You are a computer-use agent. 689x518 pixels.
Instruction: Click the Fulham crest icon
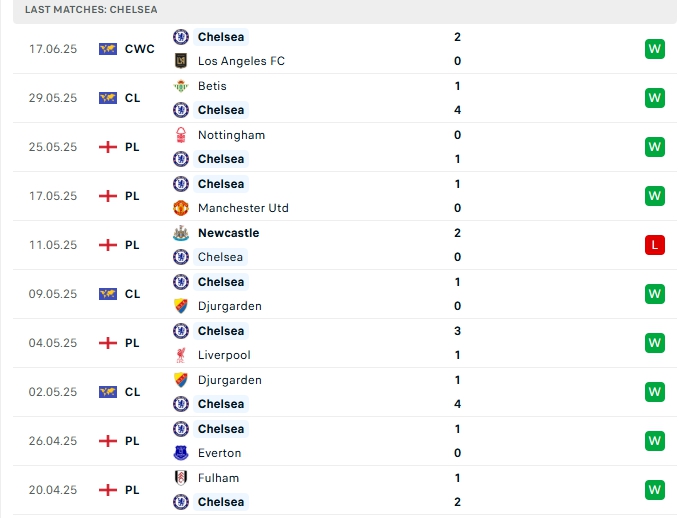(x=181, y=478)
